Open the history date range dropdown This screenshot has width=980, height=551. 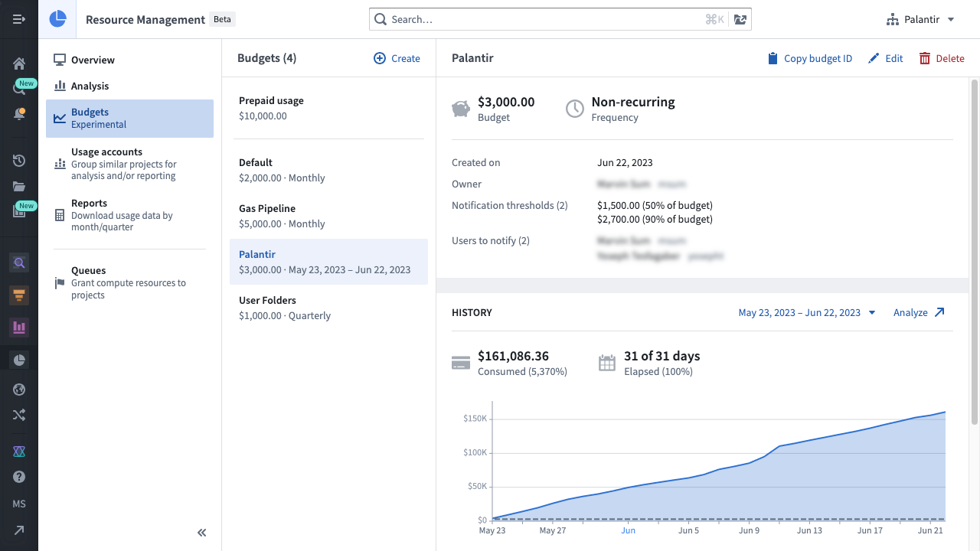806,312
